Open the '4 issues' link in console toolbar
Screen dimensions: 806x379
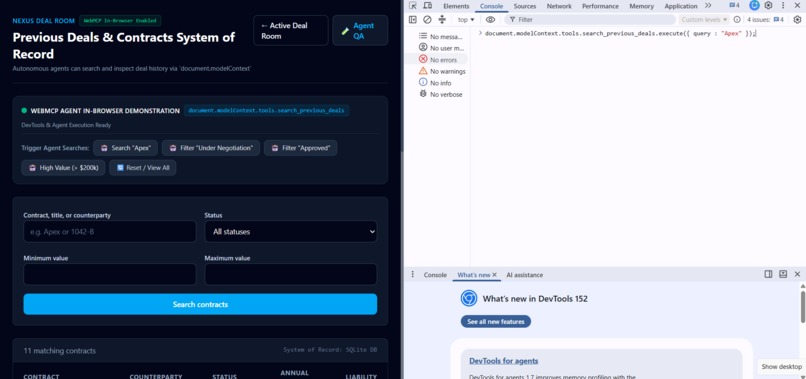pos(765,20)
